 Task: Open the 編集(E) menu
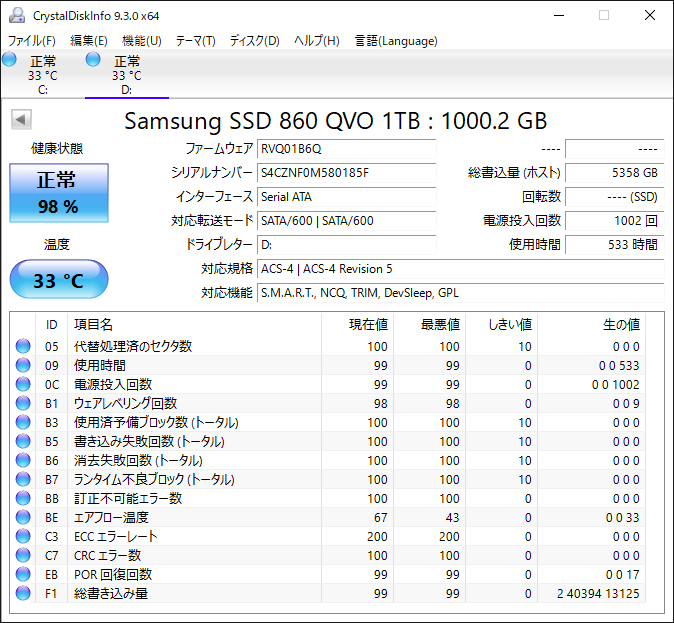89,41
